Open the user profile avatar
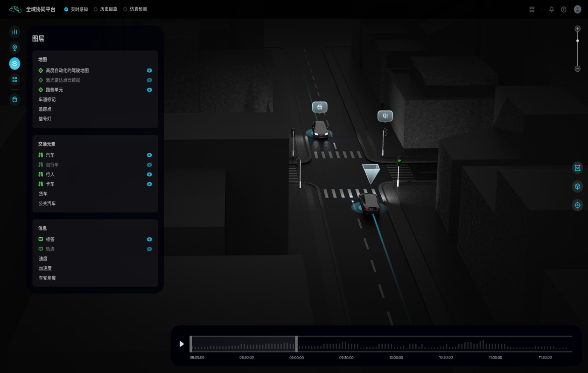 pyautogui.click(x=577, y=9)
